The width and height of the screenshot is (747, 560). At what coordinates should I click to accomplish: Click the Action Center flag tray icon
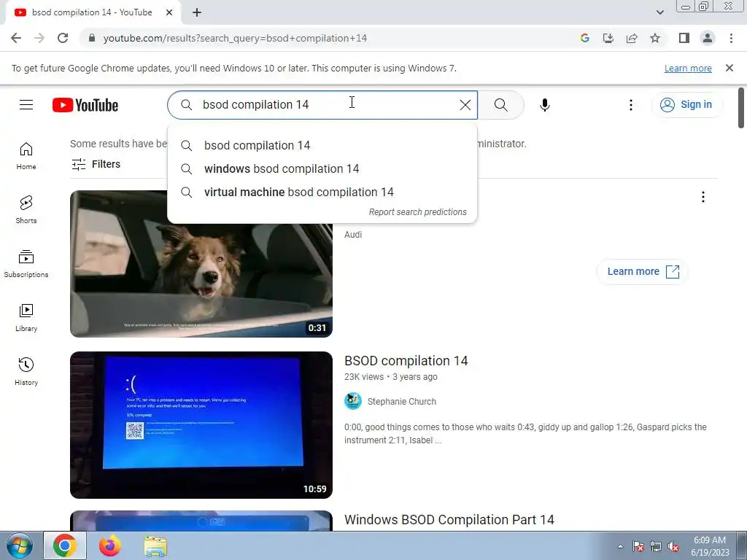tap(638, 547)
